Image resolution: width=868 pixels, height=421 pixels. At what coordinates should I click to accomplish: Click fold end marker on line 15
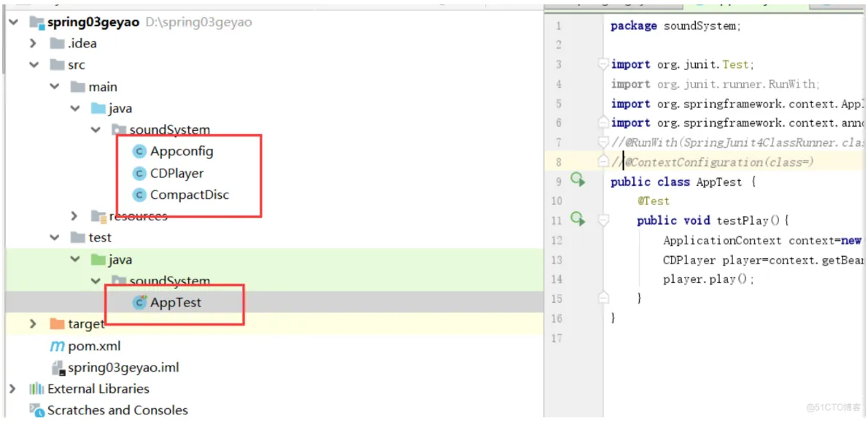pos(603,298)
